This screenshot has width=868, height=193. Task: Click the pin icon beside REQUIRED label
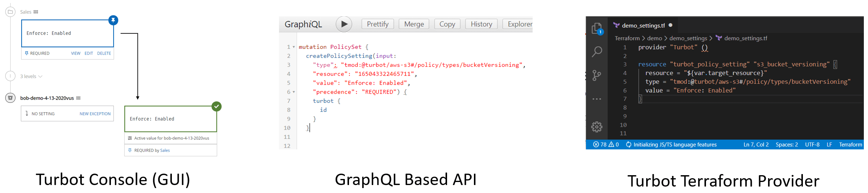pos(26,53)
